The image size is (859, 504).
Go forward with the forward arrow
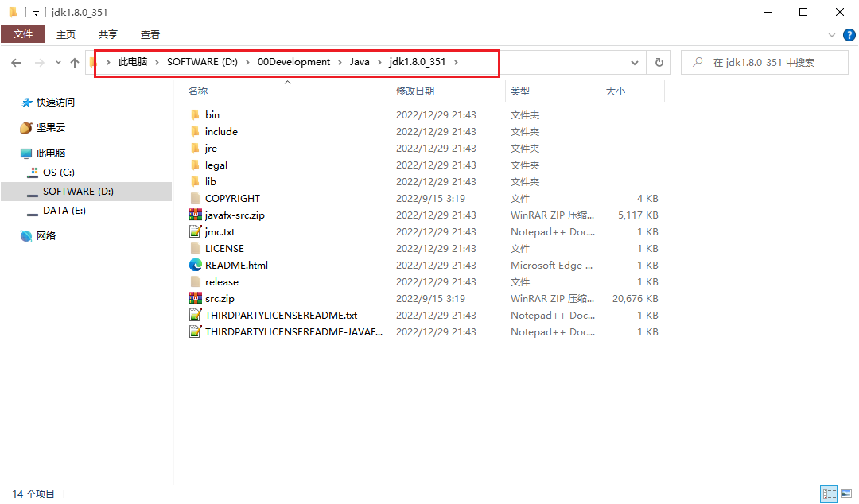pyautogui.click(x=40, y=63)
